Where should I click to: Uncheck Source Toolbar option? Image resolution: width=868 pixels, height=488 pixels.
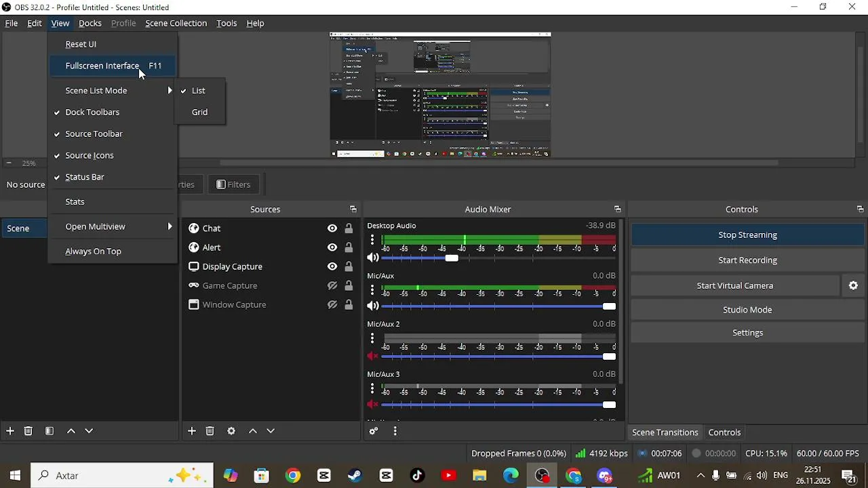point(113,134)
